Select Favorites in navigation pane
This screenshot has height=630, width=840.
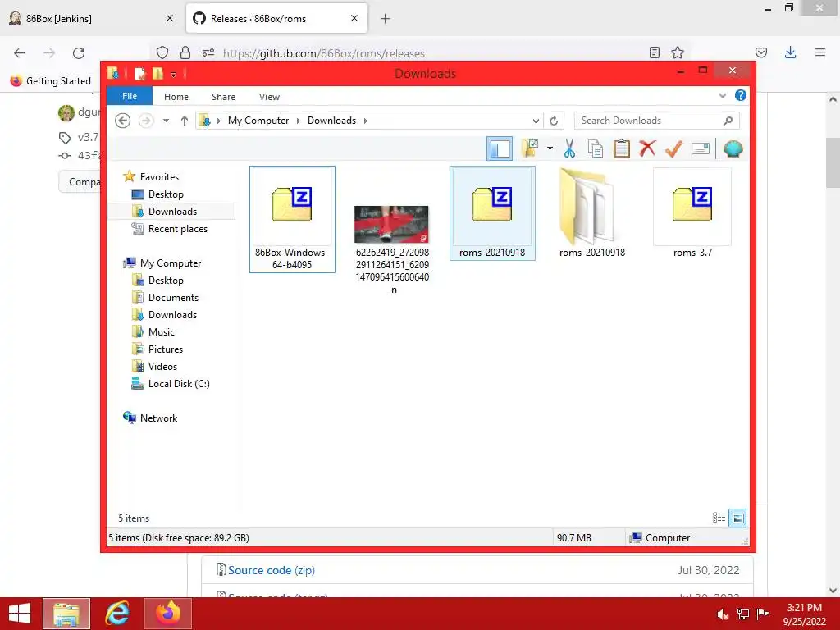click(x=159, y=177)
